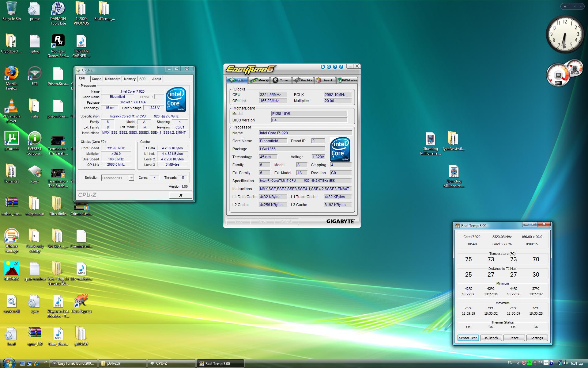Click the taskbar clock 6:31

coord(577,363)
